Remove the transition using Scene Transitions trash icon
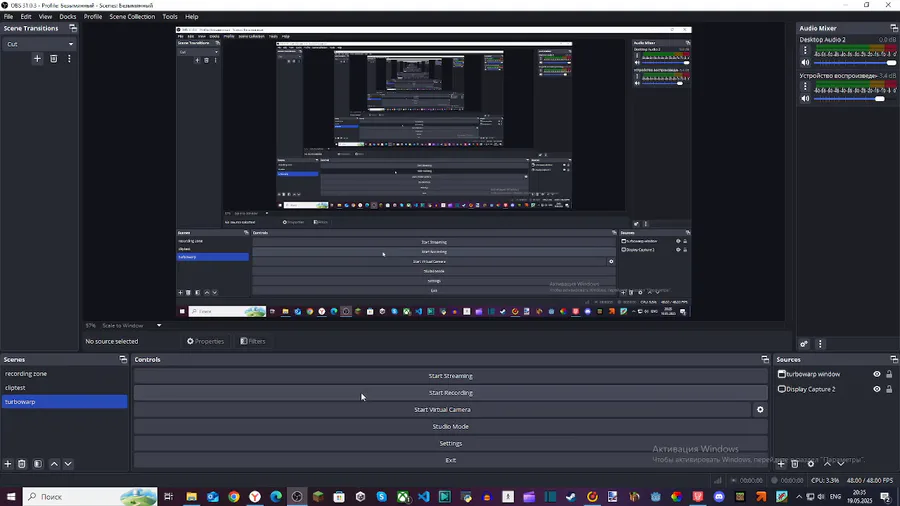900x506 pixels. (53, 59)
